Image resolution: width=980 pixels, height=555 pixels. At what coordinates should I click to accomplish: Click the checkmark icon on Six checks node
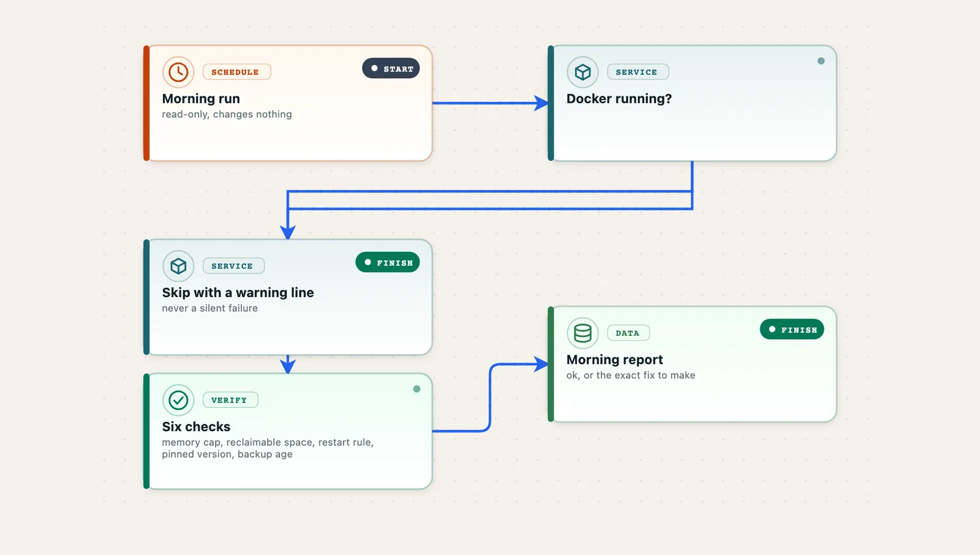point(178,400)
